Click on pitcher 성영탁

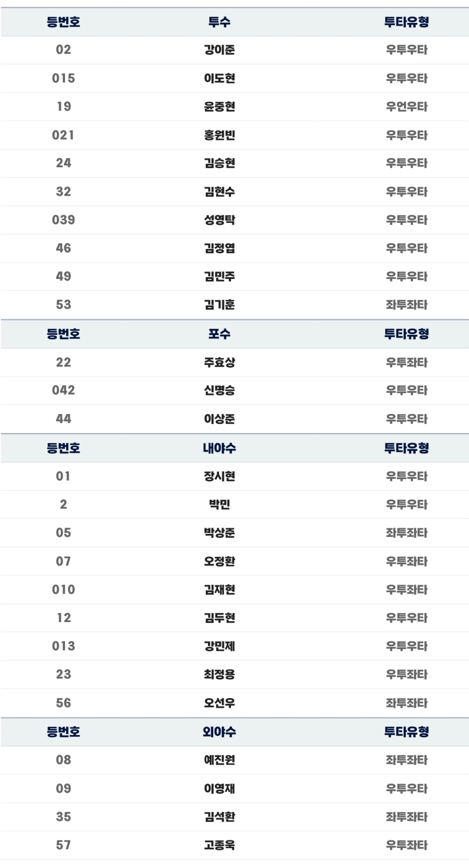click(219, 220)
